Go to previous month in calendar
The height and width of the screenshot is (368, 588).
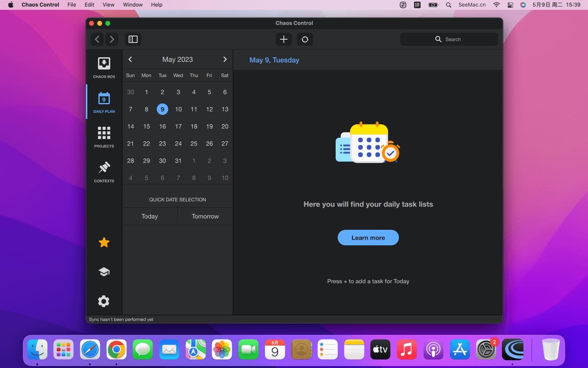130,59
